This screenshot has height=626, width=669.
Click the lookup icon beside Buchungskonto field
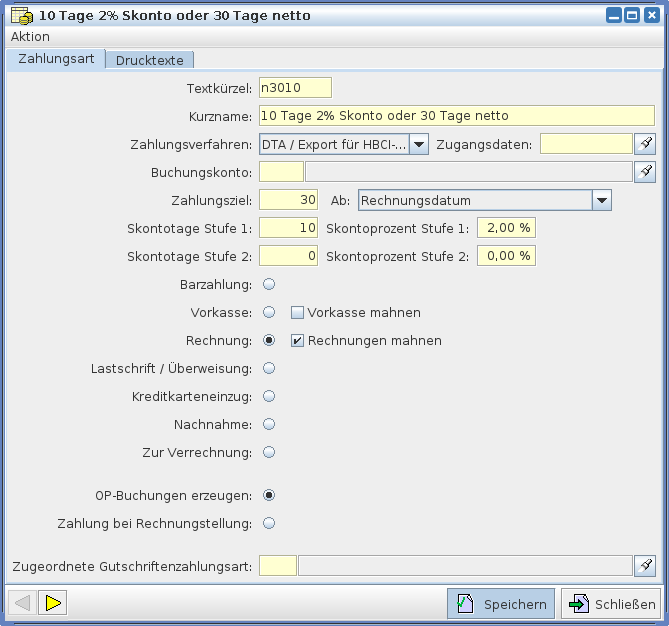[645, 172]
